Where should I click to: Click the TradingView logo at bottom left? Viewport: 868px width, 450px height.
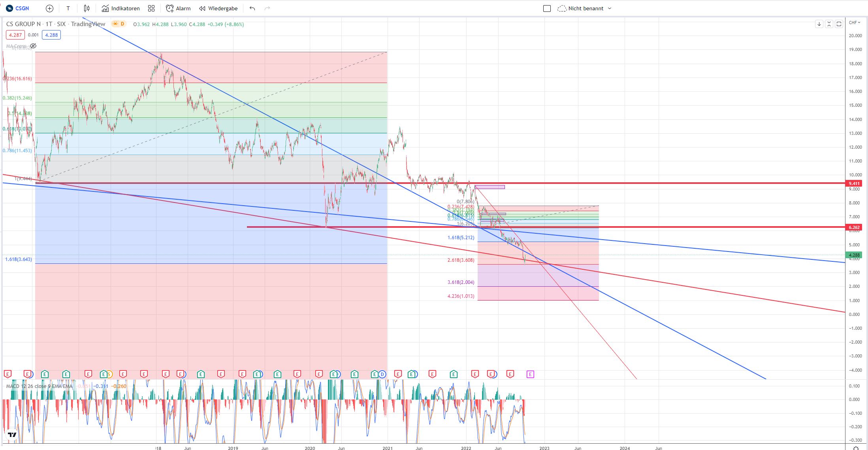point(12,435)
